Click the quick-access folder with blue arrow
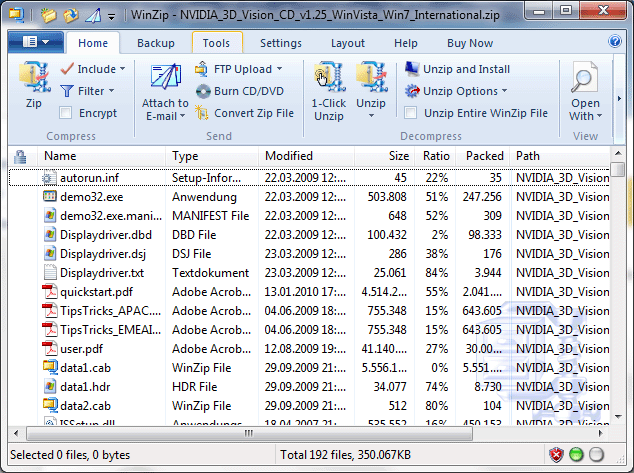 click(x=71, y=15)
